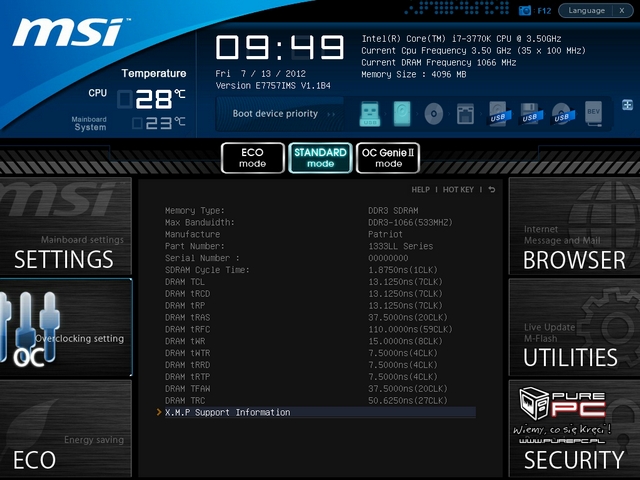Switch to STANDARD mode
Viewport: 640px width, 480px height.
(x=320, y=158)
